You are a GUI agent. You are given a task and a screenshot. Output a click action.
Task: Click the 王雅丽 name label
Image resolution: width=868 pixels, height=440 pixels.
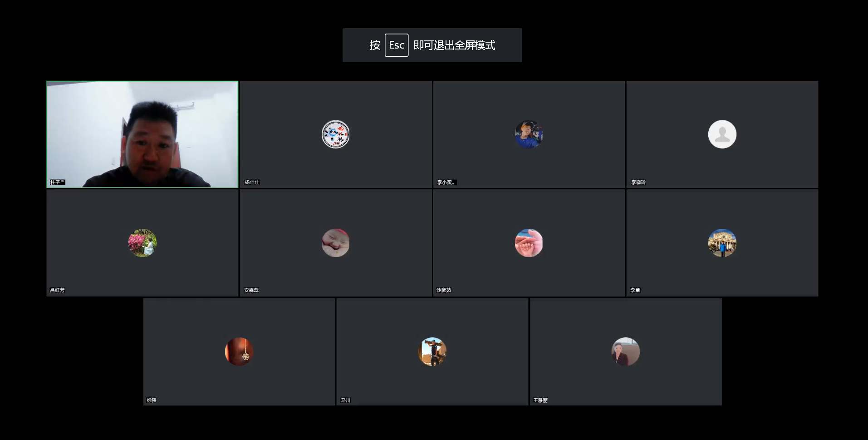540,400
